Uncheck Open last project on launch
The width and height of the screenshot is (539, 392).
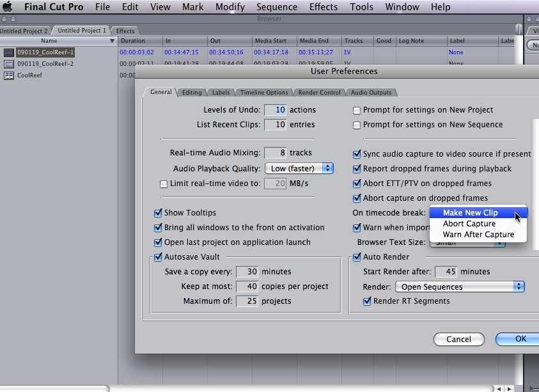[158, 242]
